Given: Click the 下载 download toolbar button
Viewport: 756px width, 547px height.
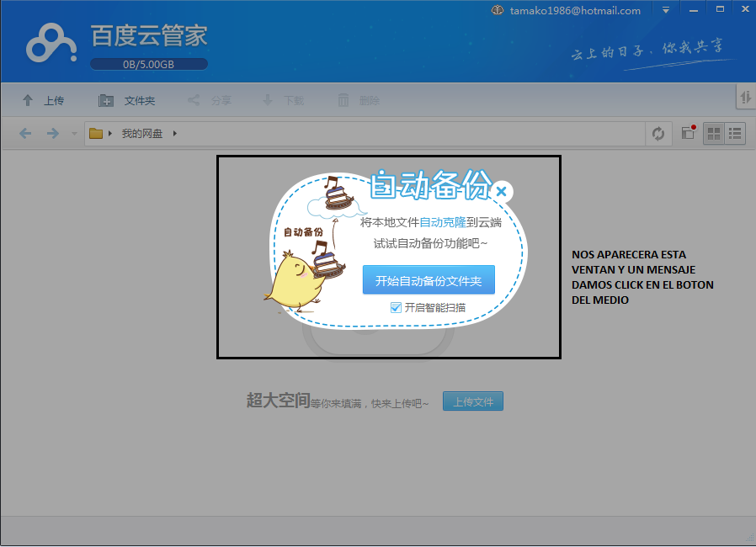Looking at the screenshot, I should pos(283,101).
